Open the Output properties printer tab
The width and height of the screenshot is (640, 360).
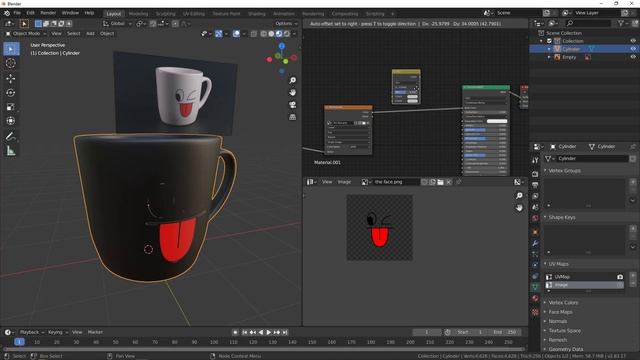click(x=535, y=185)
